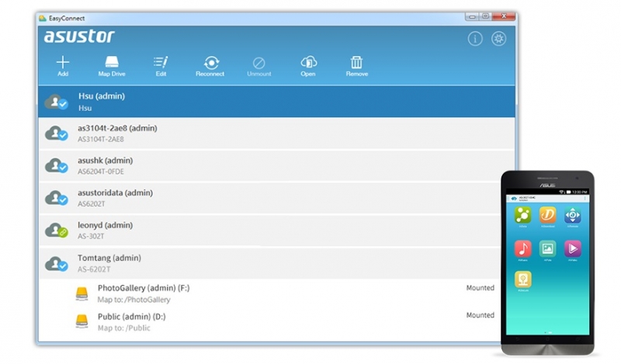The width and height of the screenshot is (621, 364).
Task: Tap the phone app's overflow menu dots
Action: [x=585, y=198]
